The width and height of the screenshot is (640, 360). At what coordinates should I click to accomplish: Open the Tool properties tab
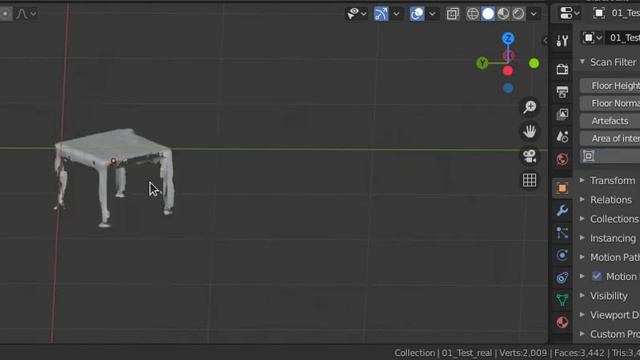pos(562,40)
